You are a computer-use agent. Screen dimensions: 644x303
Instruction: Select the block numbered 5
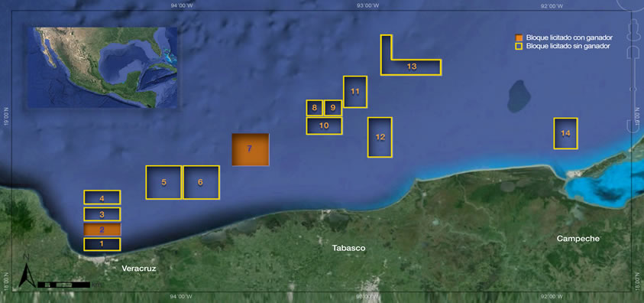(163, 182)
